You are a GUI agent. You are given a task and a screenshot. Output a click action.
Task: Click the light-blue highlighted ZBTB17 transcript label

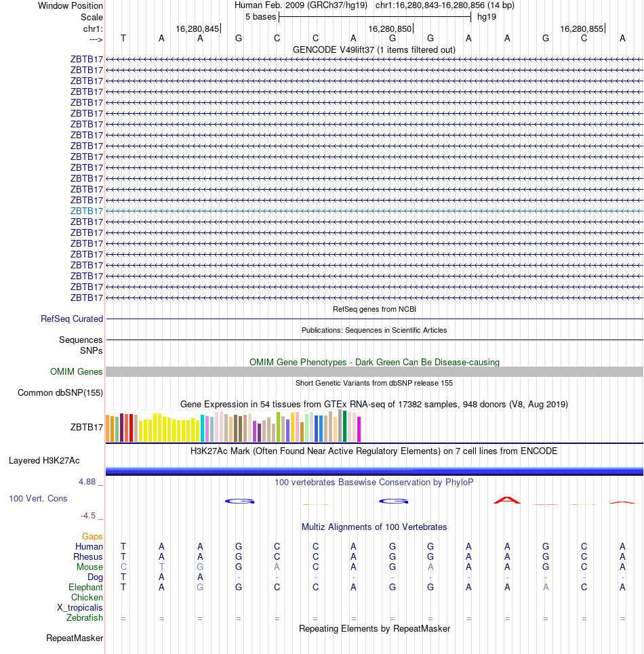click(x=86, y=211)
